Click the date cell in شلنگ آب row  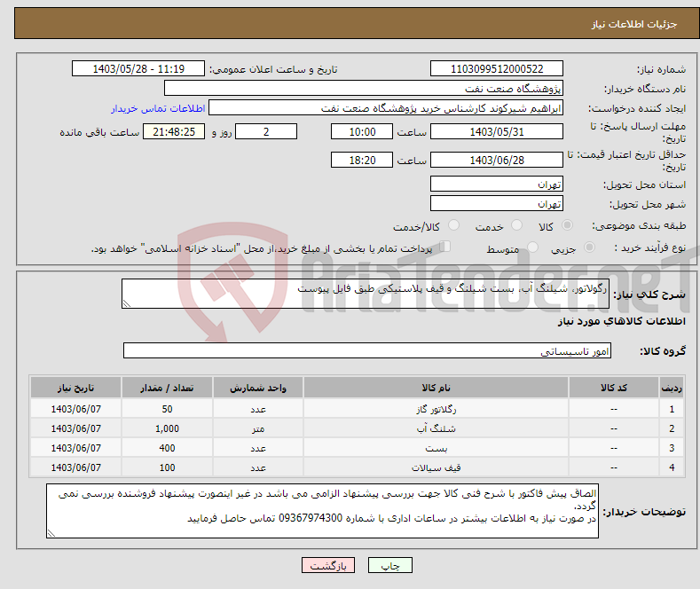(x=76, y=428)
